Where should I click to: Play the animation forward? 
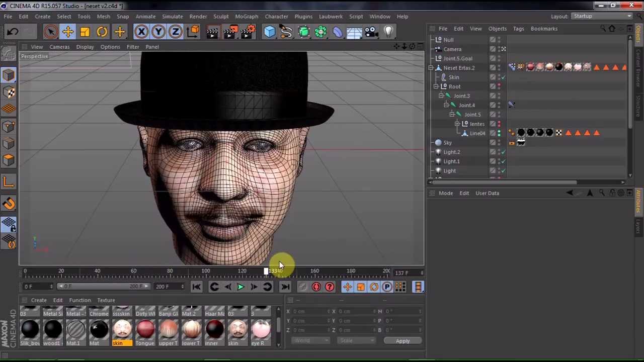240,287
